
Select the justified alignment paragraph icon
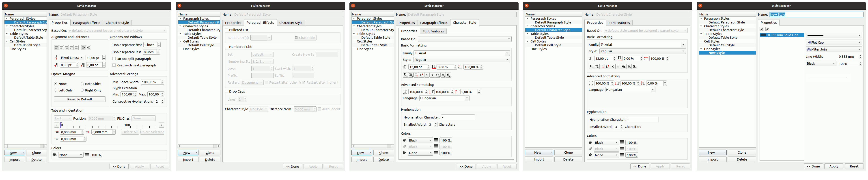[x=71, y=48]
